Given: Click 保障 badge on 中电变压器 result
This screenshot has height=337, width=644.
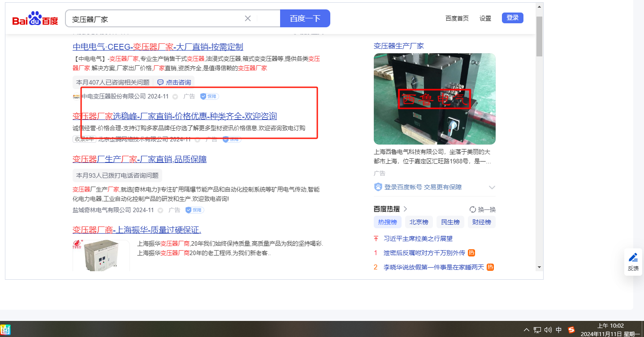Looking at the screenshot, I should tap(209, 96).
